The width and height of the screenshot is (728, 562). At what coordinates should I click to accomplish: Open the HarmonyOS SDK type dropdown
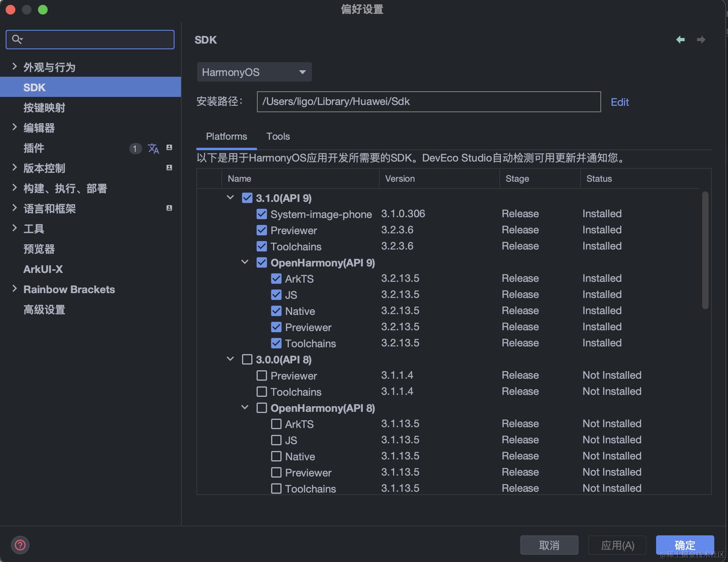254,72
